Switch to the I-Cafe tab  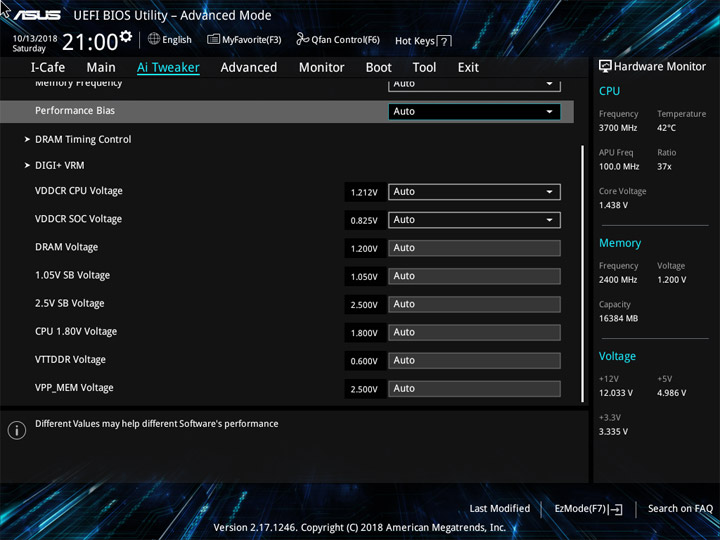(48, 68)
